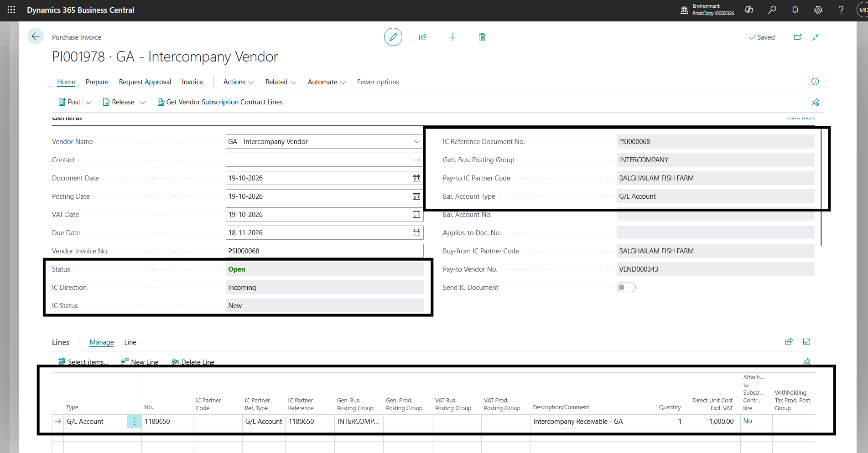This screenshot has height=453, width=868.
Task: Click Get Vendor Subscription Contract Lines
Action: [220, 102]
